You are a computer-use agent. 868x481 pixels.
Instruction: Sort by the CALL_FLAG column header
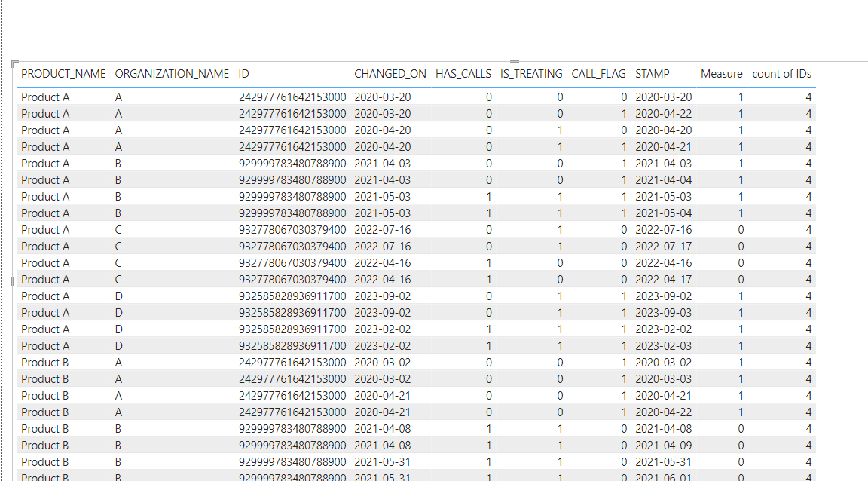tap(598, 74)
